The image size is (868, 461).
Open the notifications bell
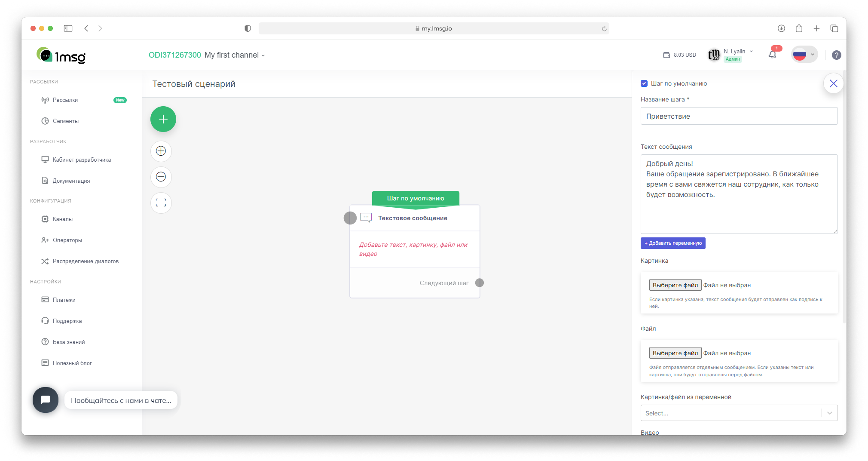coord(772,55)
